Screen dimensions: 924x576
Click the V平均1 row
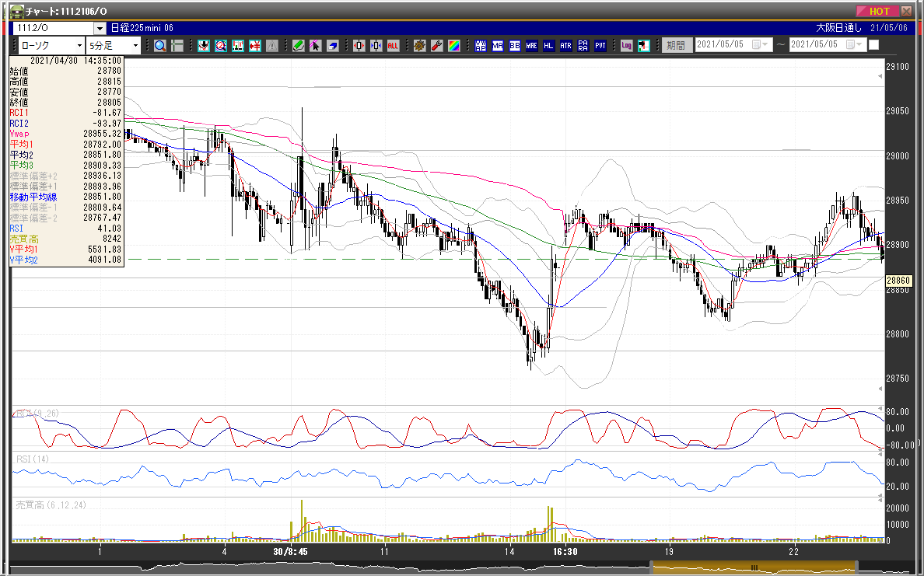[66, 249]
